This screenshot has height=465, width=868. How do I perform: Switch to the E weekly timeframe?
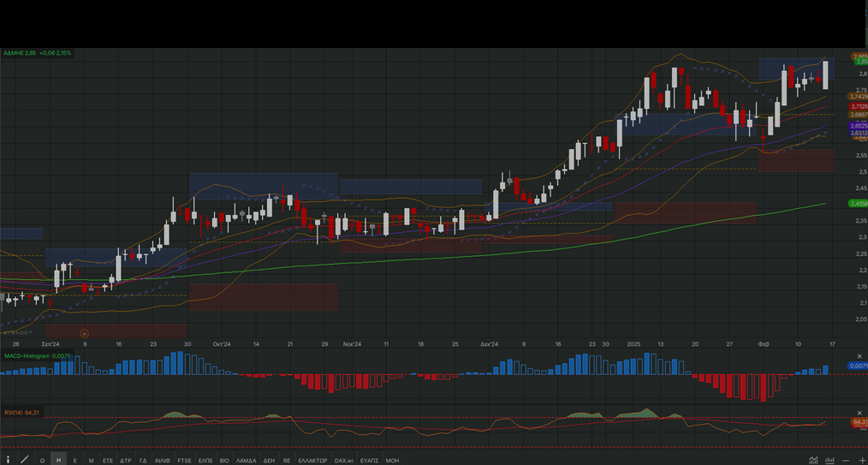(x=74, y=460)
